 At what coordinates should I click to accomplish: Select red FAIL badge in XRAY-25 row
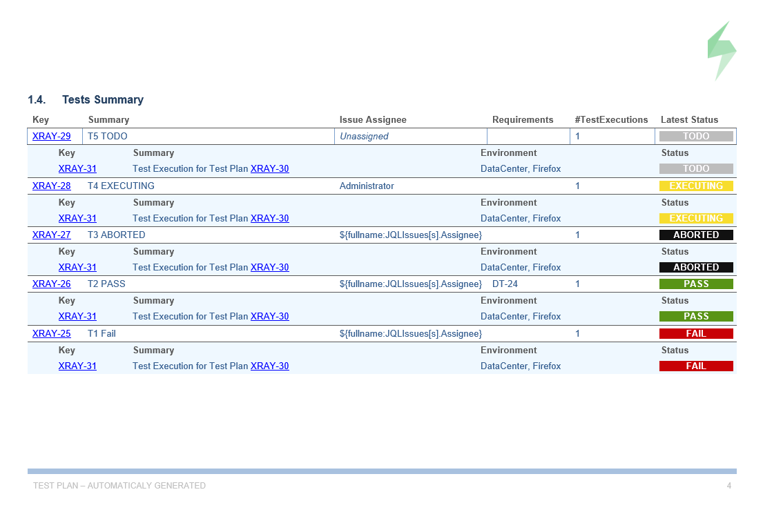696,334
